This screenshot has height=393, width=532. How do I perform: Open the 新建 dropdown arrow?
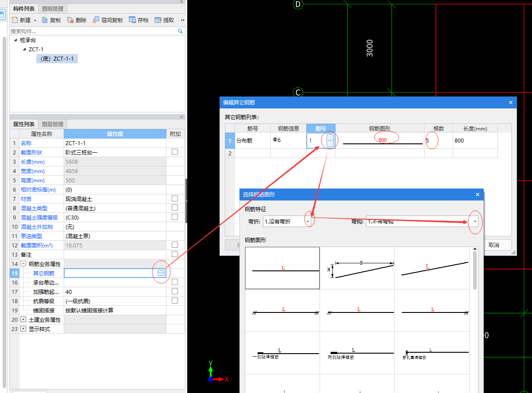pos(35,20)
